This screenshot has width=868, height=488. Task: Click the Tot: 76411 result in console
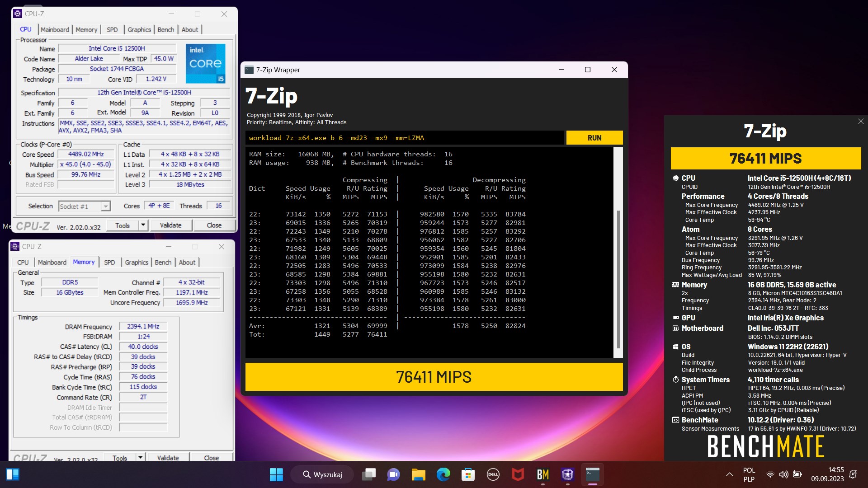(318, 334)
